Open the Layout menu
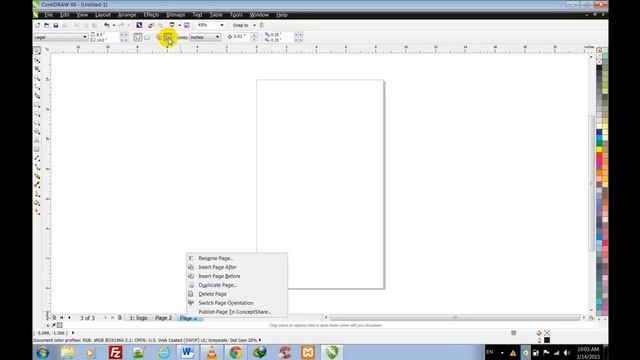The width and height of the screenshot is (640, 360). [102, 15]
